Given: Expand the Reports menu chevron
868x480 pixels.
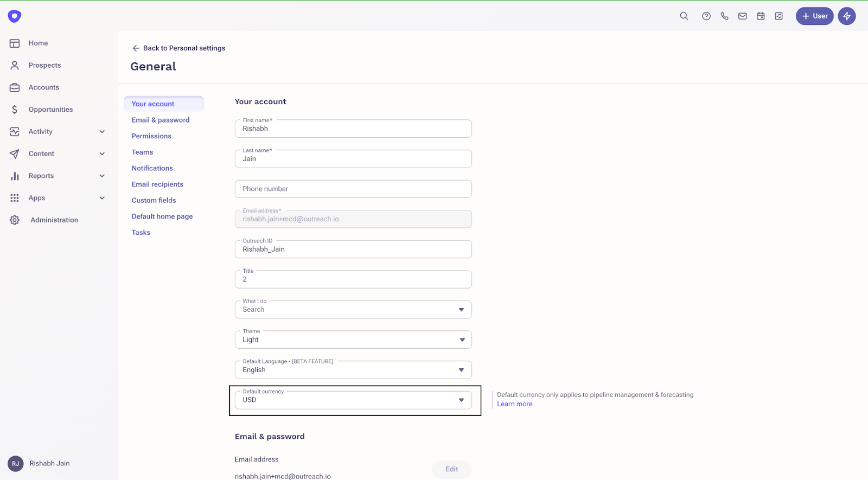Looking at the screenshot, I should click(x=102, y=176).
